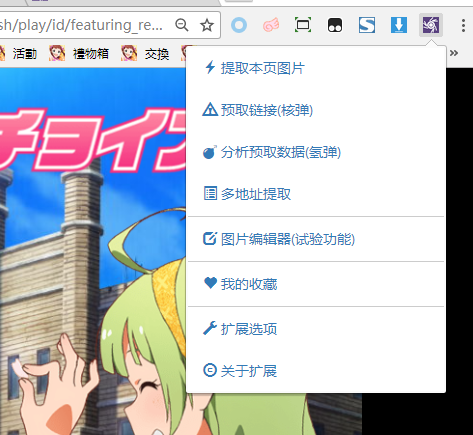Open Chrome three-dot menu
This screenshot has height=435, width=473.
[463, 25]
